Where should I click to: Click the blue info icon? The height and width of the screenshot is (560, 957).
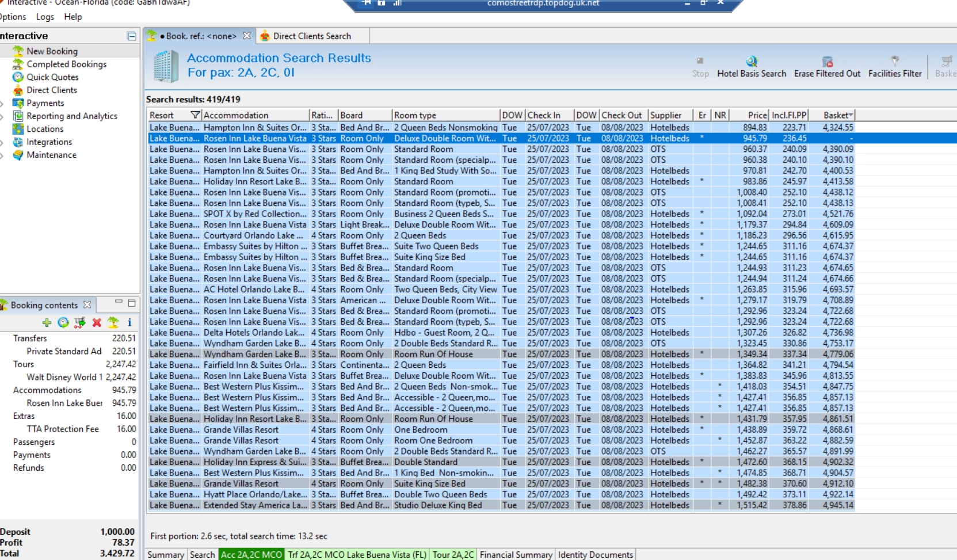coord(129,322)
